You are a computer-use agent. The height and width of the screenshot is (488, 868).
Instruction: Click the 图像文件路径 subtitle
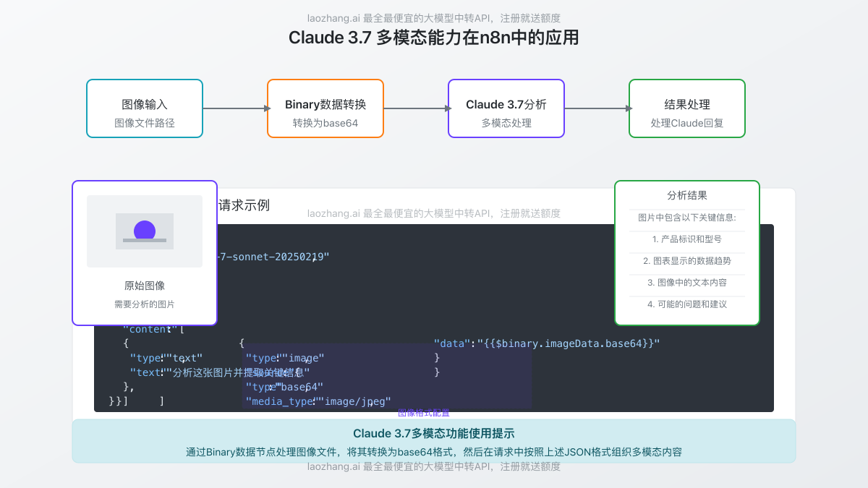pos(145,123)
